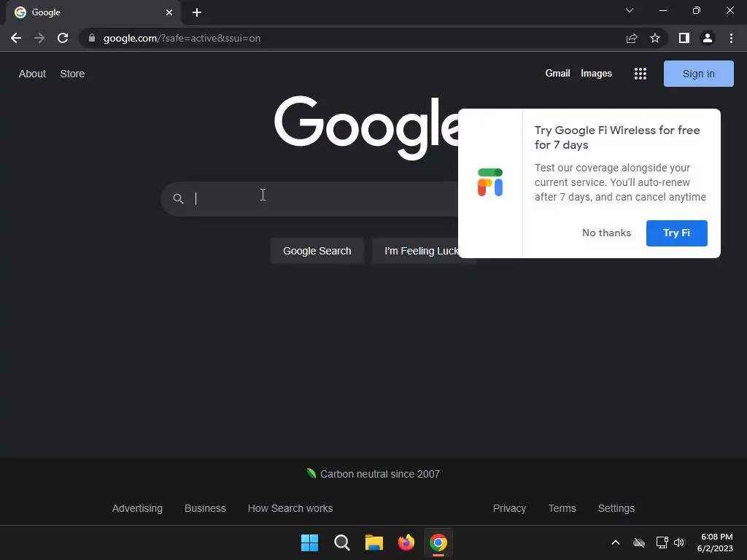Open Gmail from the header
Image resolution: width=747 pixels, height=560 pixels.
557,74
